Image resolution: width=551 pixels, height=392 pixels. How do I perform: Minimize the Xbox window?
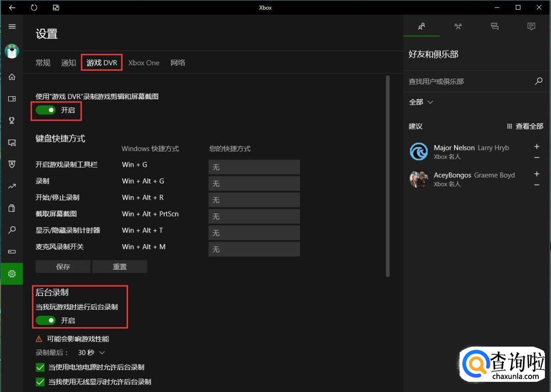(497, 7)
